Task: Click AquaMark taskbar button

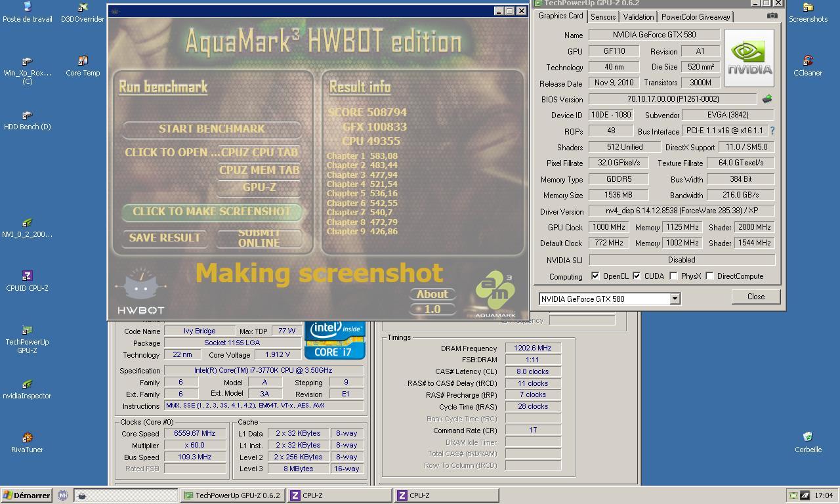Action: (x=125, y=495)
